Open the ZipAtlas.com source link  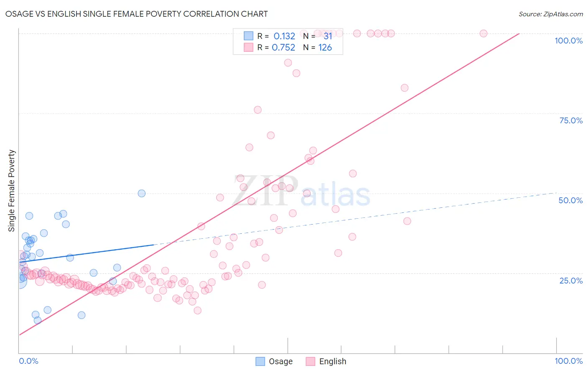[550, 14]
